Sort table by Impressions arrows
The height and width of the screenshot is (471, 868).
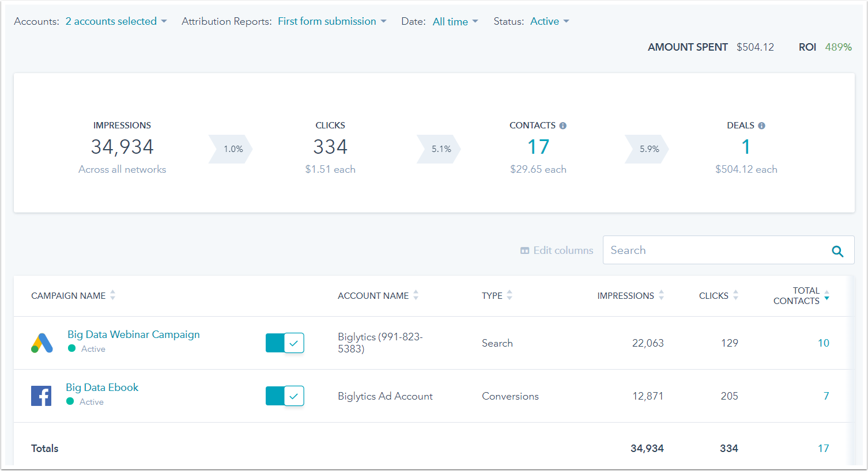[661, 295]
